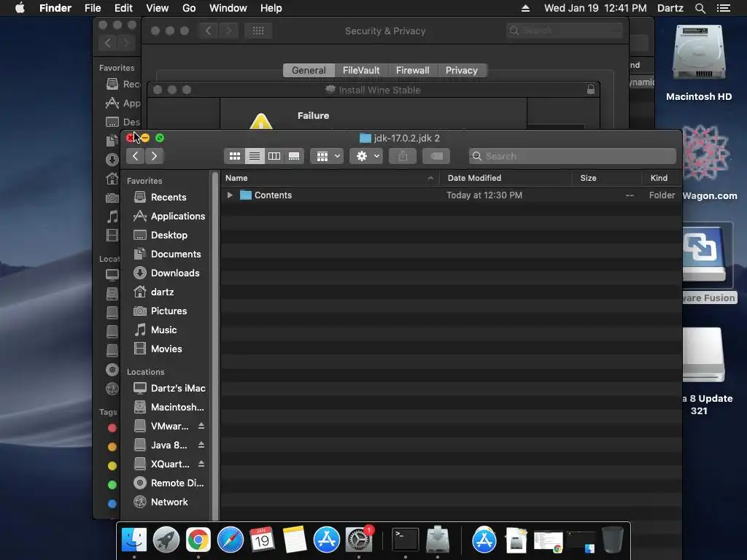Go back in jdk-17.0.2.jdk 2 window
This screenshot has height=560, width=747.
tap(135, 156)
